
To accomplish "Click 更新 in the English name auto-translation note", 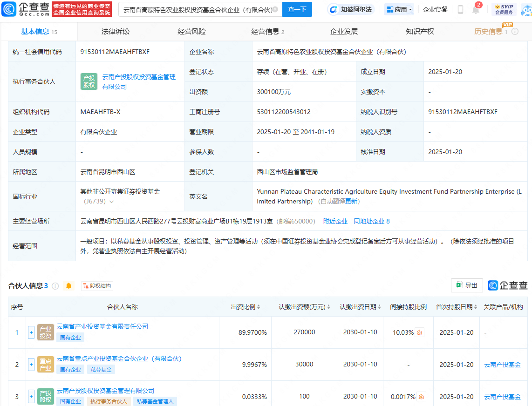I will click(351, 202).
